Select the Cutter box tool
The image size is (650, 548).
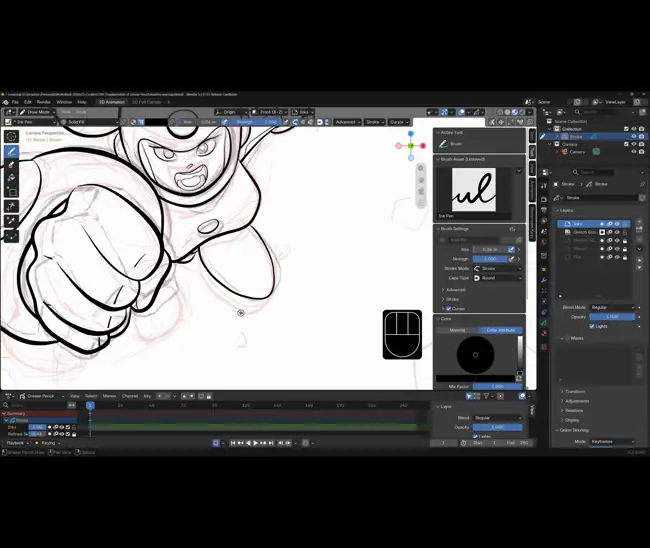(11, 192)
